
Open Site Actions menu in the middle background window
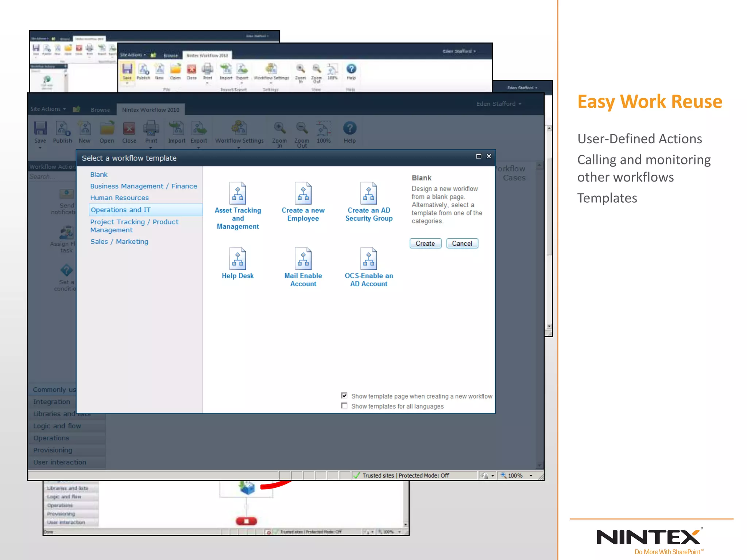click(133, 55)
